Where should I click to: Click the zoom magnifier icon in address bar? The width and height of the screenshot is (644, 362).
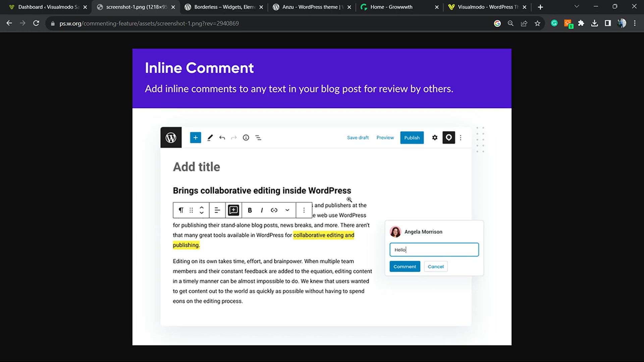click(511, 23)
